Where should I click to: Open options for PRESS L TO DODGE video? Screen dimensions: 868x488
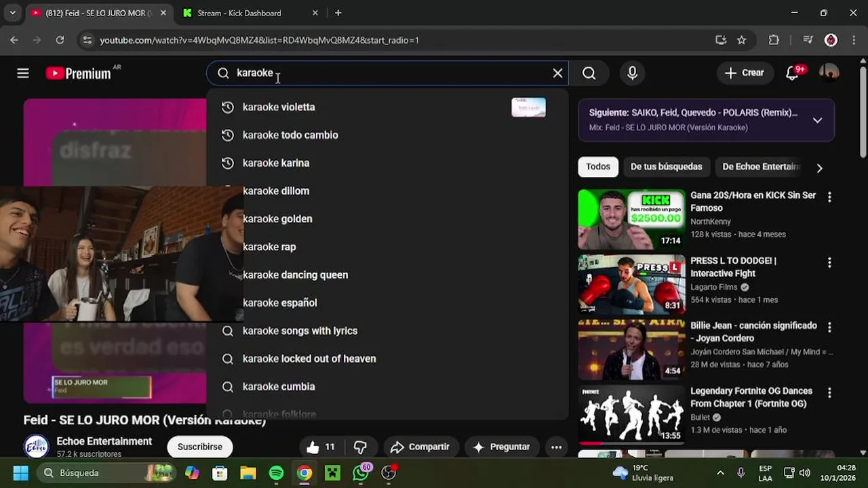[829, 262]
